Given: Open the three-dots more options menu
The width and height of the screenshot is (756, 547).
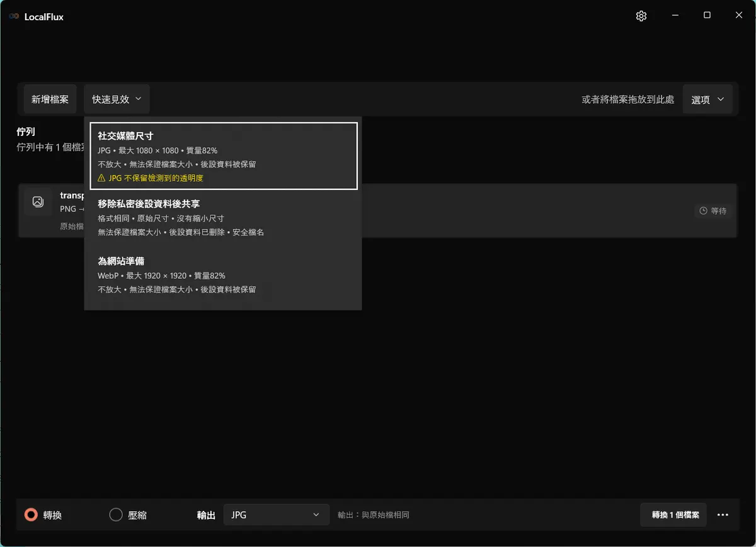Looking at the screenshot, I should 723,515.
